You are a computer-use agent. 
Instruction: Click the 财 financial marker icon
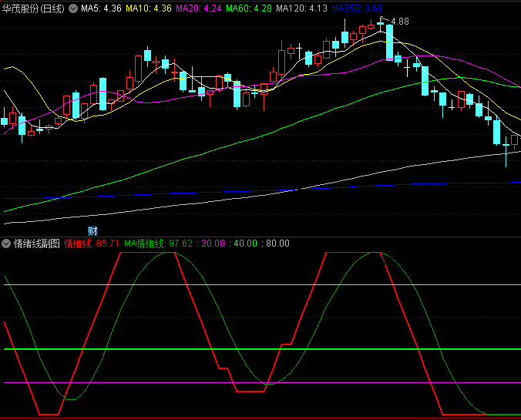92,230
